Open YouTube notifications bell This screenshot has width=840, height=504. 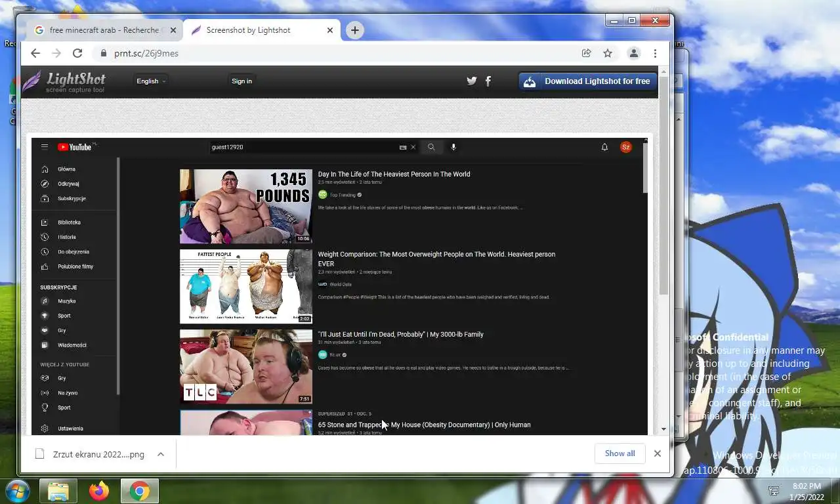coord(604,147)
